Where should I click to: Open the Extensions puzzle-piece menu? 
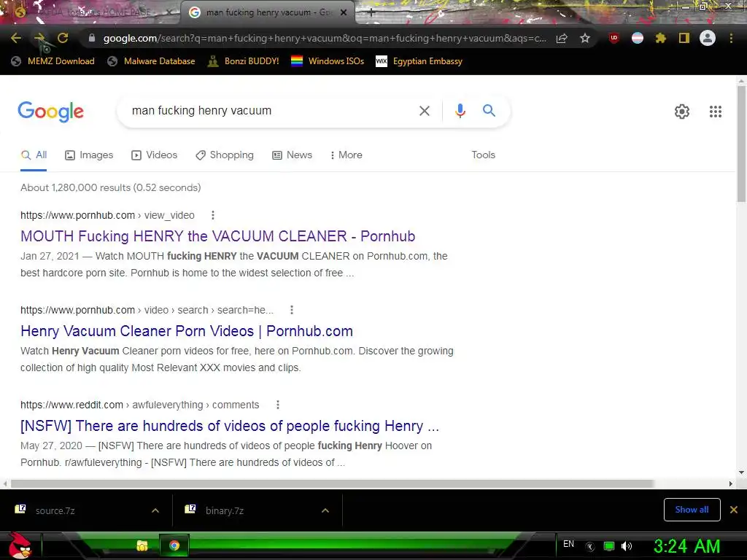pos(661,38)
